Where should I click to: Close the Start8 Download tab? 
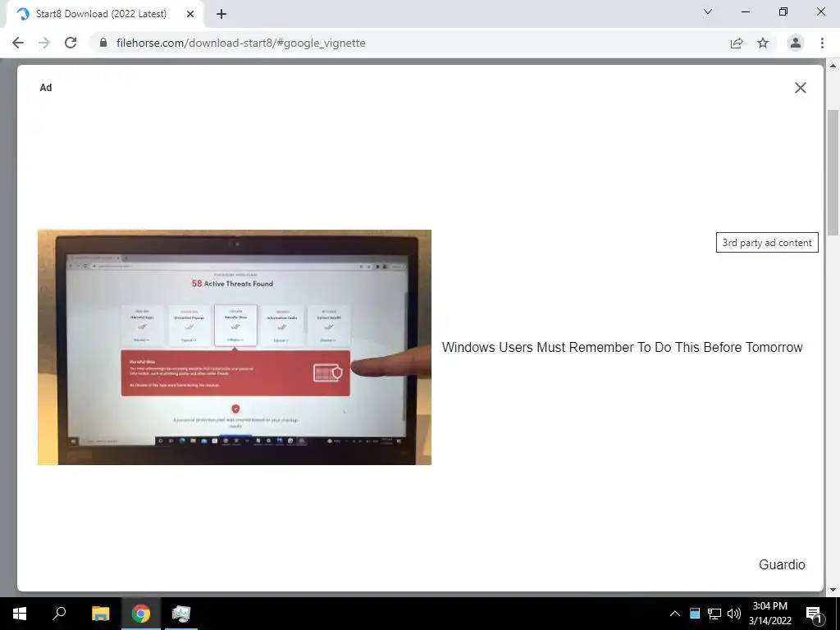click(190, 14)
